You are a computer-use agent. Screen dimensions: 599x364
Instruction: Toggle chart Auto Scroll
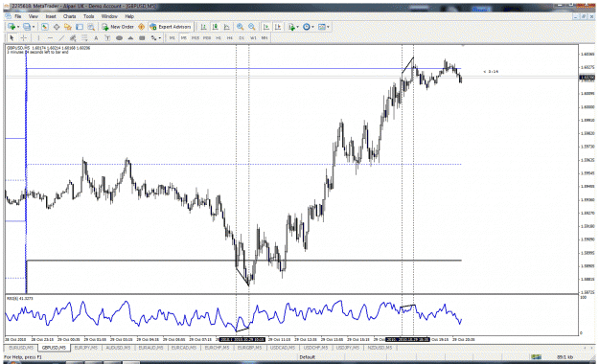tap(266, 27)
